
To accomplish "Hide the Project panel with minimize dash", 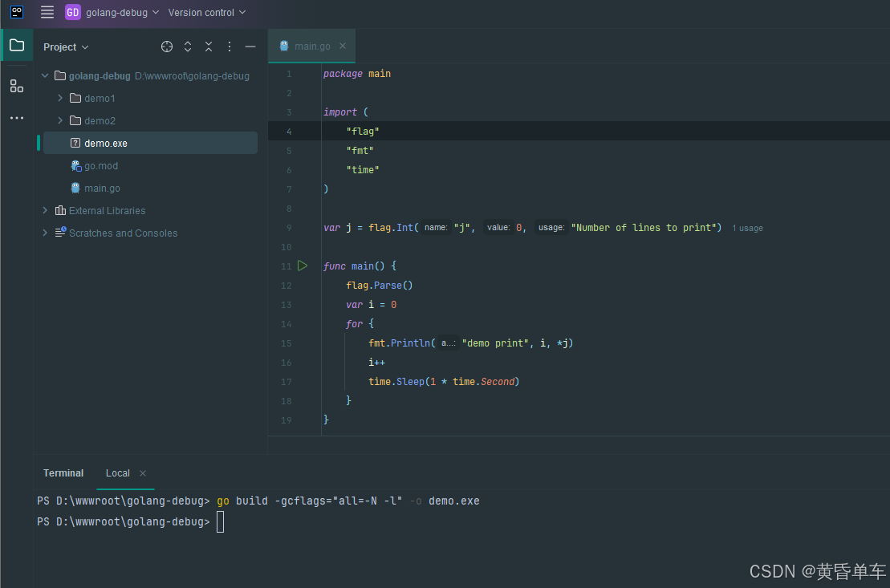I will click(250, 47).
